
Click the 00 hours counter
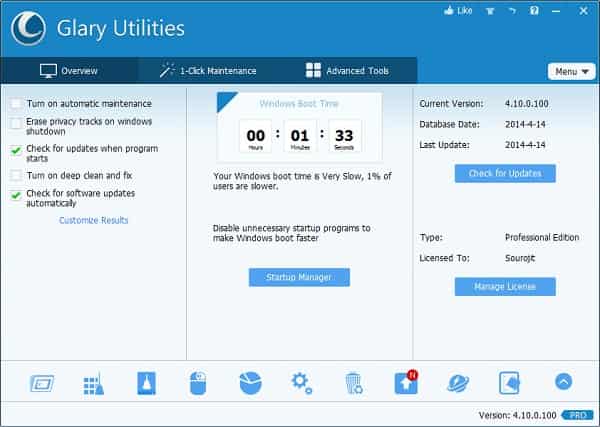[256, 136]
